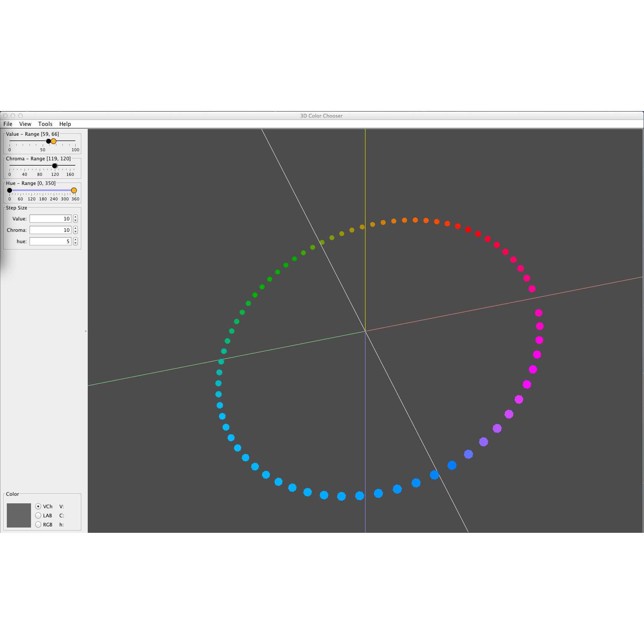
Task: Decrease the Value step size with down arrow
Action: click(76, 221)
